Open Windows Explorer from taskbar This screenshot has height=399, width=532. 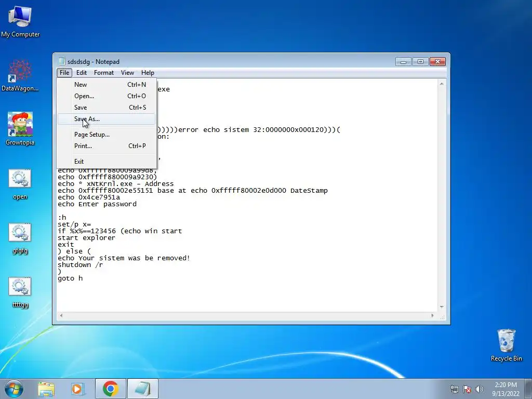point(46,389)
